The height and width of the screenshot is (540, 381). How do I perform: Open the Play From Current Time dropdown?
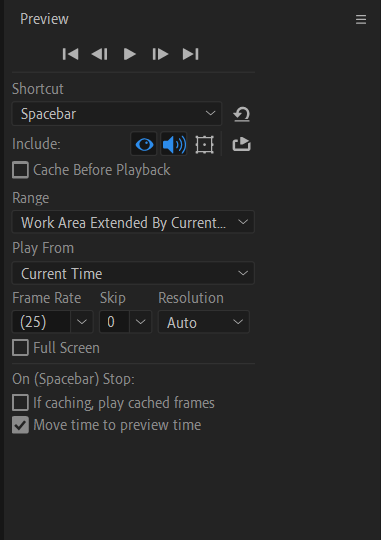click(x=133, y=273)
